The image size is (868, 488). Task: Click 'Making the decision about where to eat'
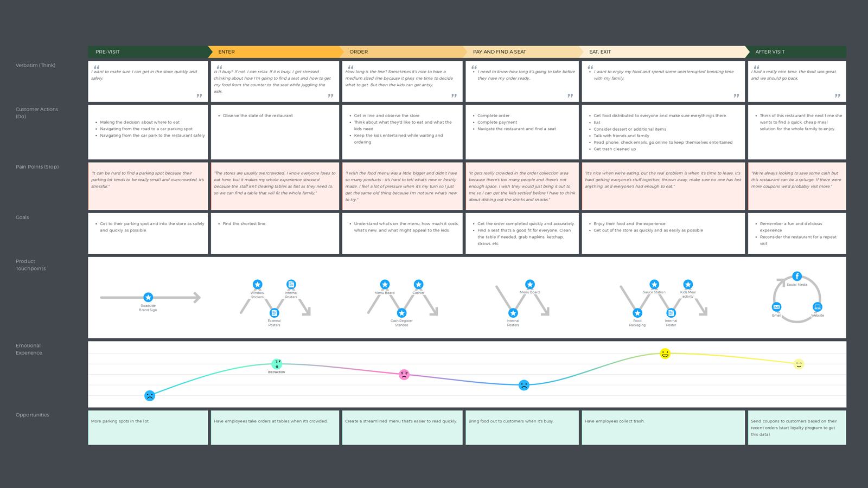point(139,122)
